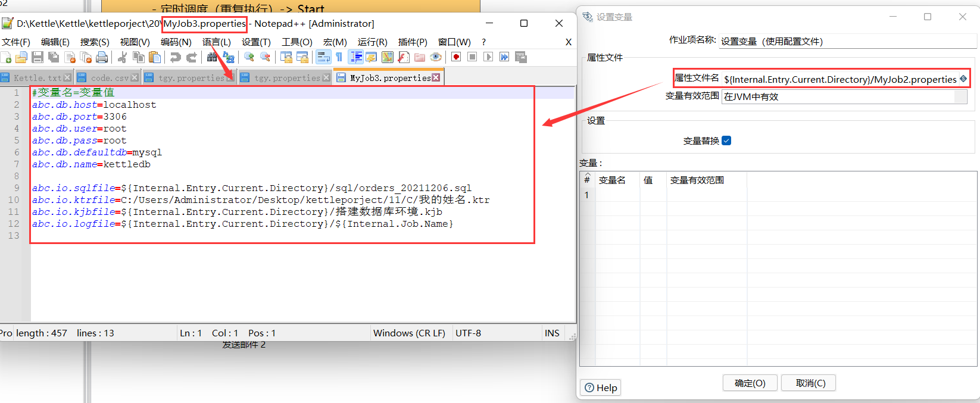980x403 pixels.
Task: Click Windows (CR LF) in status bar
Action: (409, 333)
